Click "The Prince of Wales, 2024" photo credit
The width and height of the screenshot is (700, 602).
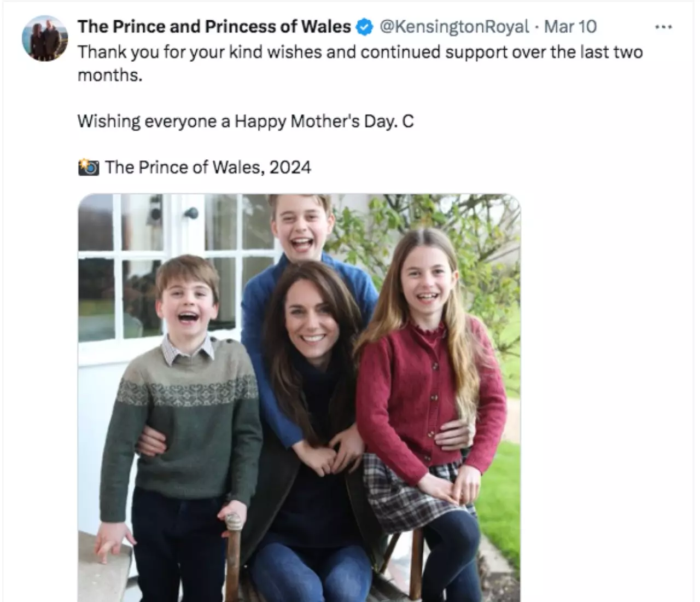coord(208,167)
